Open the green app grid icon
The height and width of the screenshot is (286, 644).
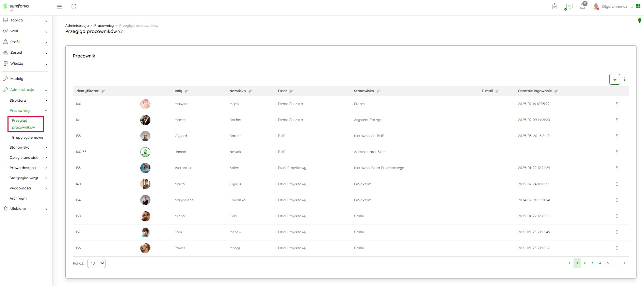click(638, 6)
